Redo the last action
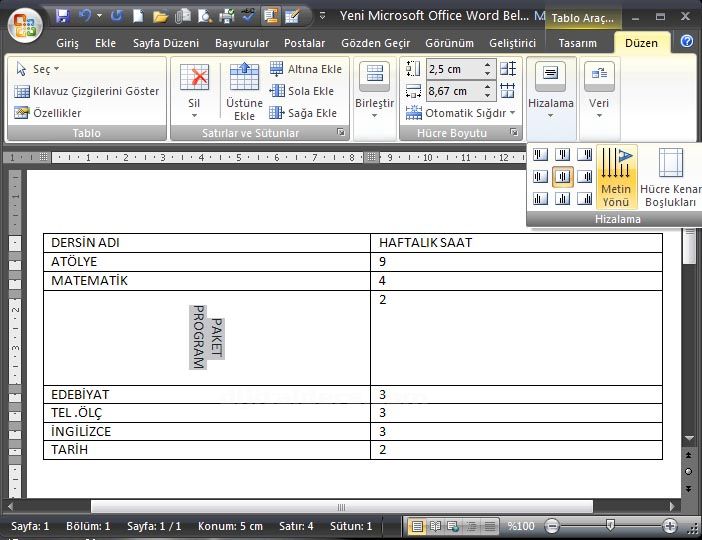 (116, 16)
